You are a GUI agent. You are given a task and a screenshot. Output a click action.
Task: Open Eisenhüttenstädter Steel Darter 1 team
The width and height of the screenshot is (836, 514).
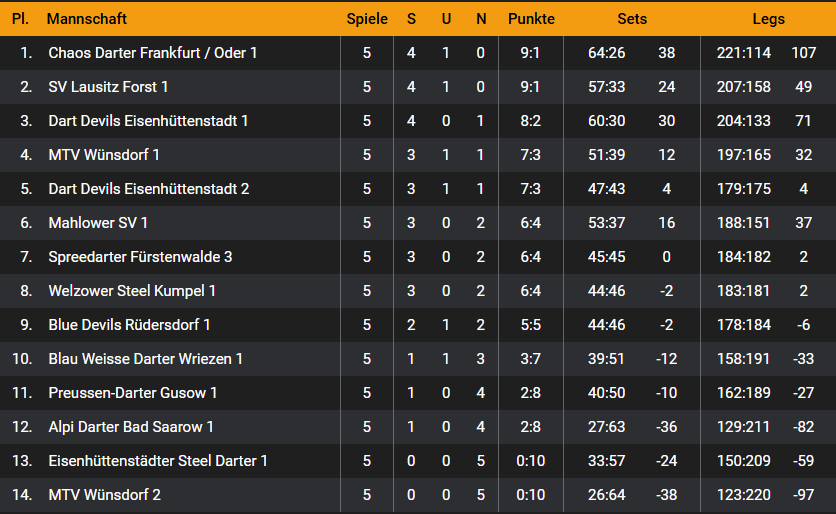(158, 461)
